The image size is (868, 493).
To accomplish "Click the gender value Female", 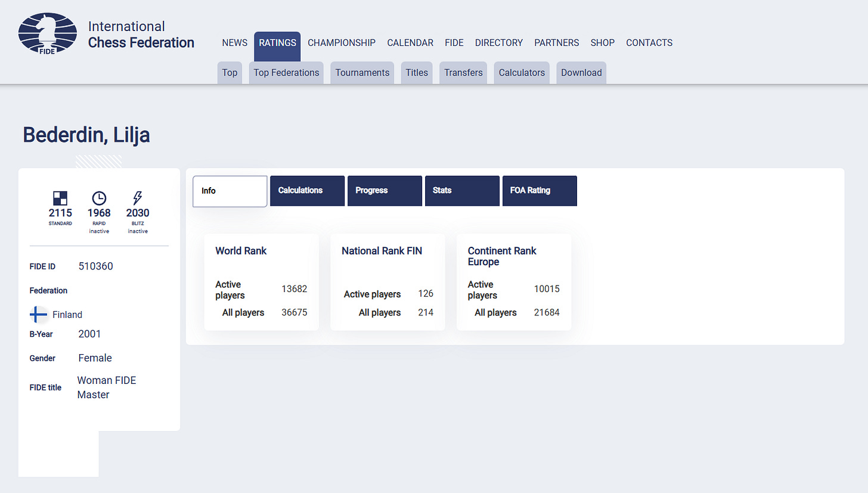I will [95, 358].
